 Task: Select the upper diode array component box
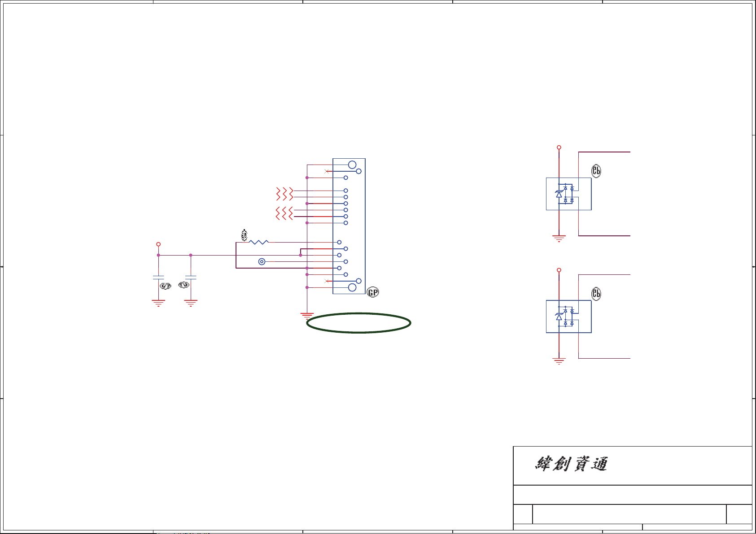click(x=568, y=194)
